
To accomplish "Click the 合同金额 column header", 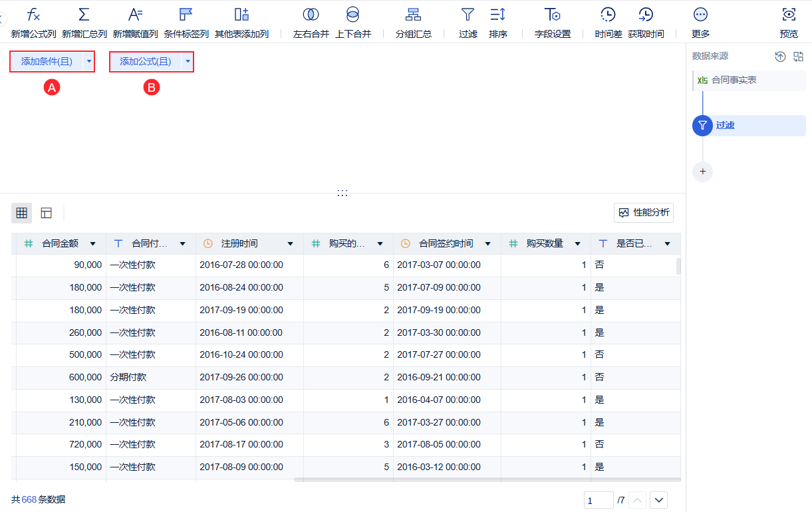I will [x=60, y=244].
